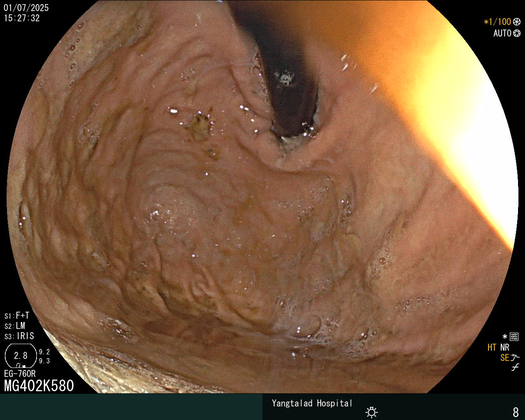Click the S1:F+T switch assignment
The width and height of the screenshot is (525, 420).
click(17, 316)
